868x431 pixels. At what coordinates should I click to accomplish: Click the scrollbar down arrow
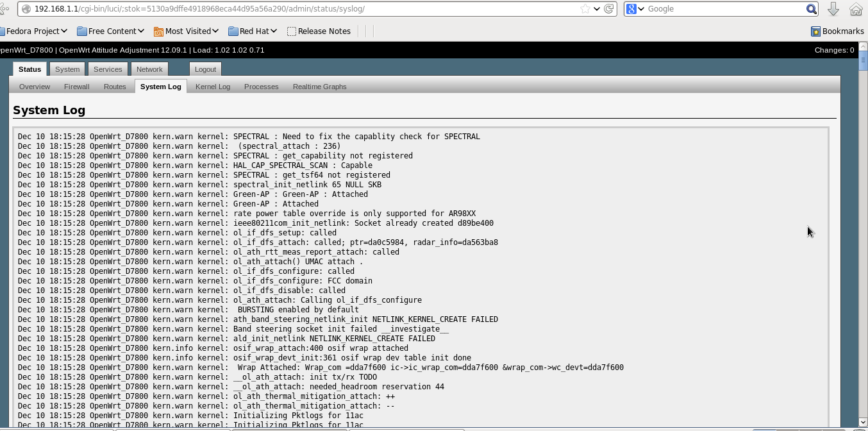pos(863,423)
